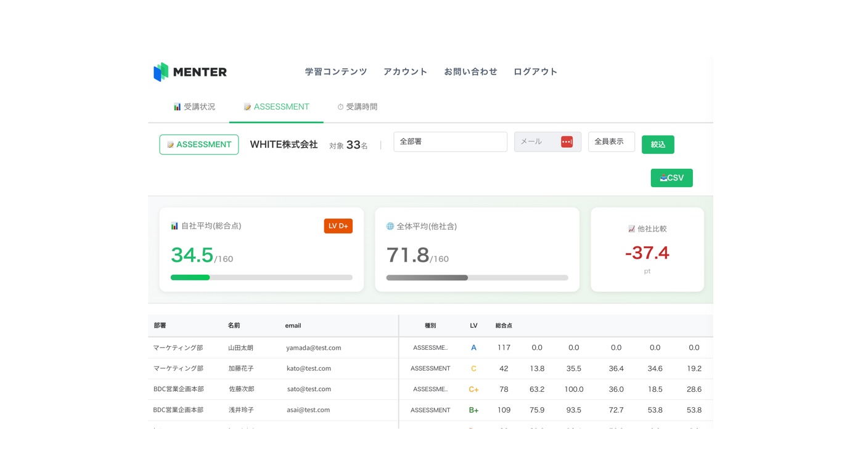
Task: Select the 加藤花子 name cell
Action: (x=241, y=368)
